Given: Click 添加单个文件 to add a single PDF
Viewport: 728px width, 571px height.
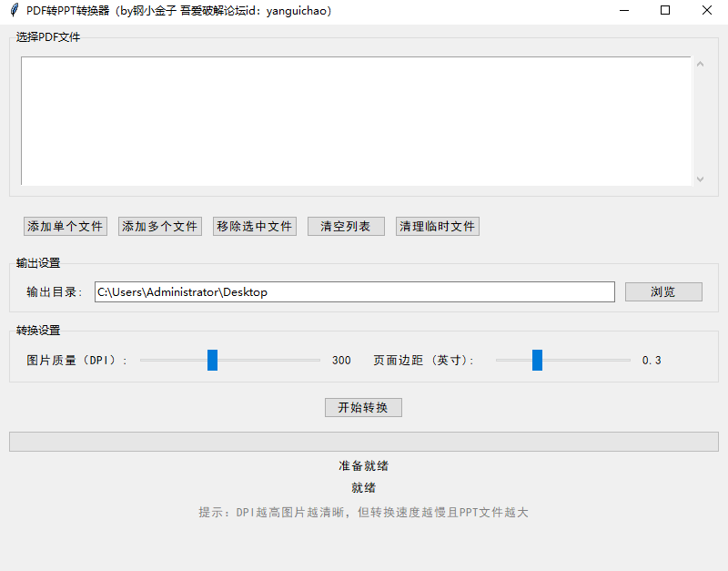Looking at the screenshot, I should tap(65, 226).
